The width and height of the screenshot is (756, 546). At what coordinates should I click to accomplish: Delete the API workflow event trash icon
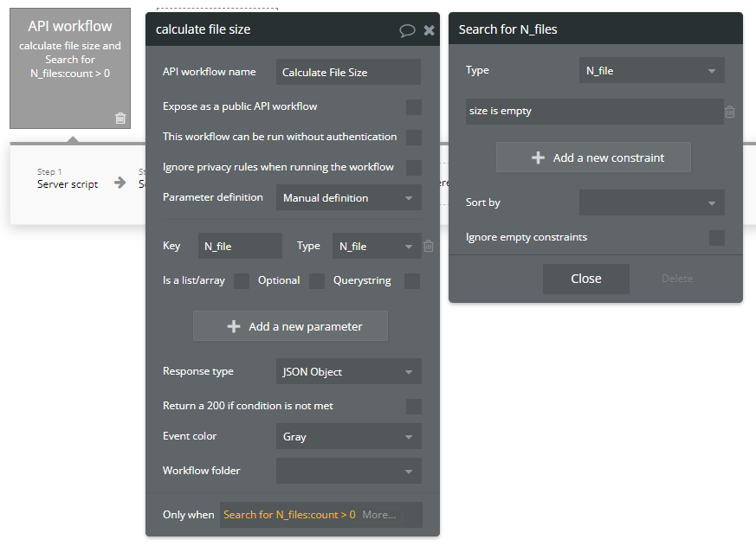[120, 119]
